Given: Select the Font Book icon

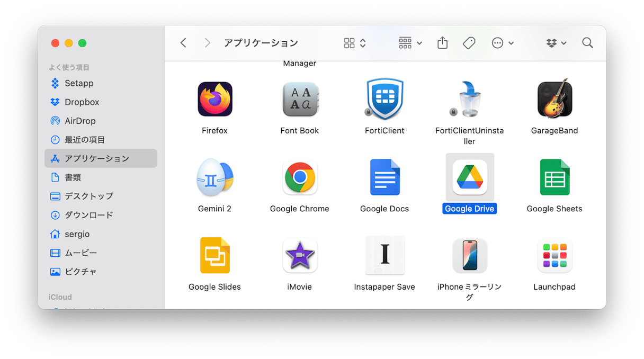Looking at the screenshot, I should 300,99.
